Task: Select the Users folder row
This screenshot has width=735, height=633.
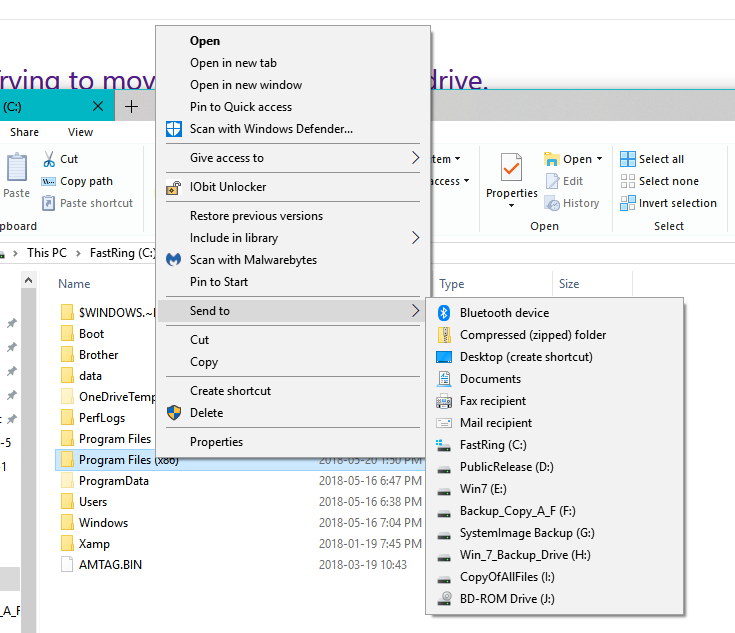Action: [241, 502]
